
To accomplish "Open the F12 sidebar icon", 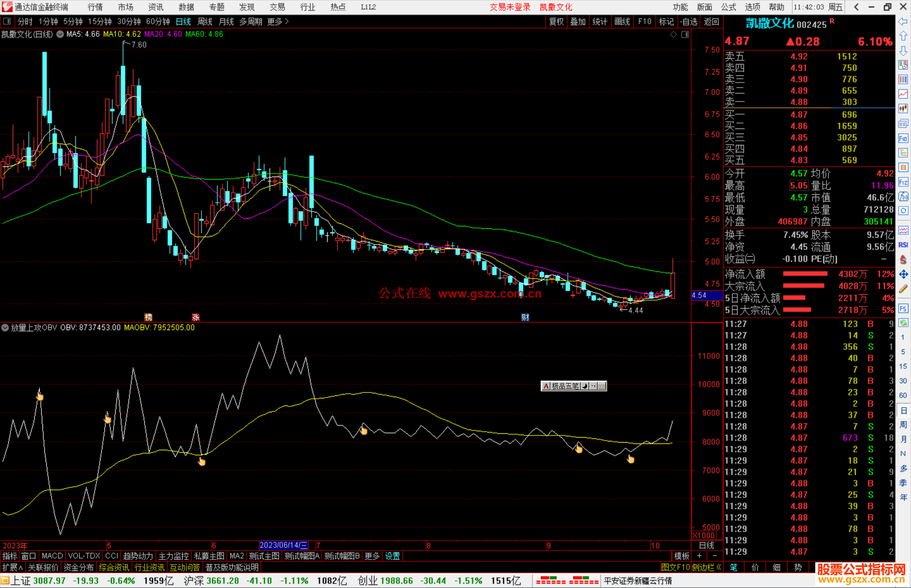I will tap(903, 182).
